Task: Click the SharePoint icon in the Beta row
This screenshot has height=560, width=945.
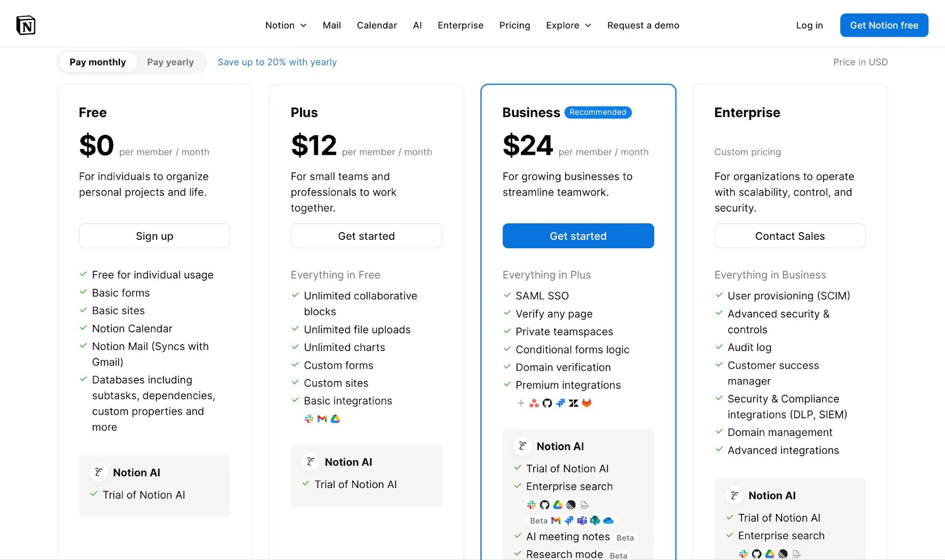Action: [595, 520]
